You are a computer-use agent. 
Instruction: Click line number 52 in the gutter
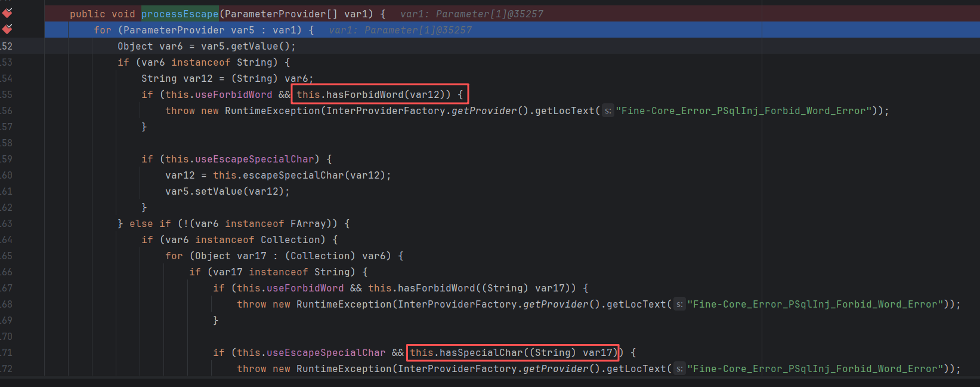7,47
